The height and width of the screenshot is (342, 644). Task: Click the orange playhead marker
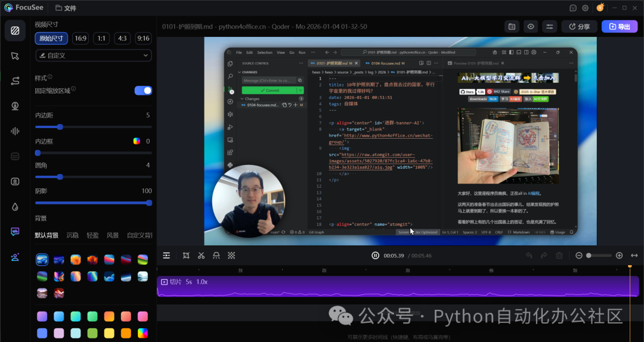pyautogui.click(x=630, y=266)
